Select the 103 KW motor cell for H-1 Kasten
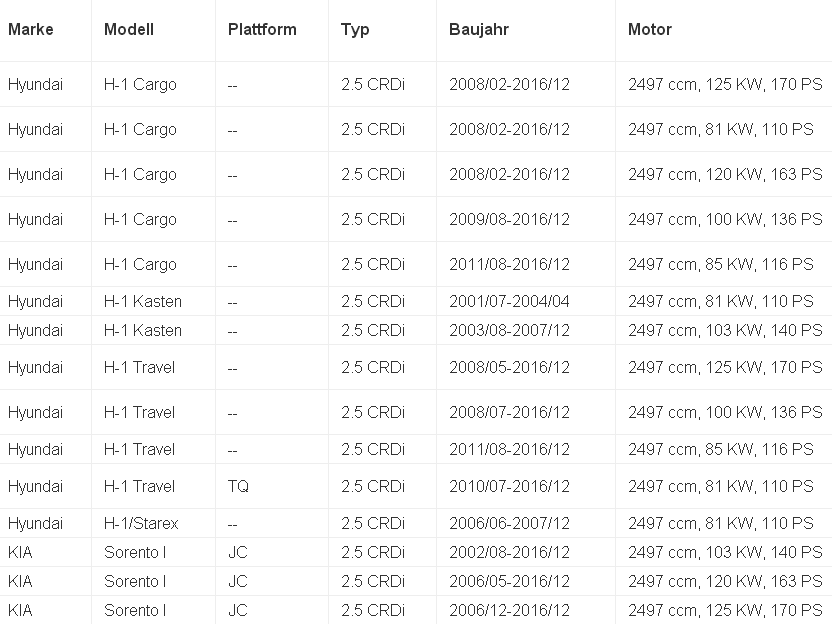 (x=725, y=331)
